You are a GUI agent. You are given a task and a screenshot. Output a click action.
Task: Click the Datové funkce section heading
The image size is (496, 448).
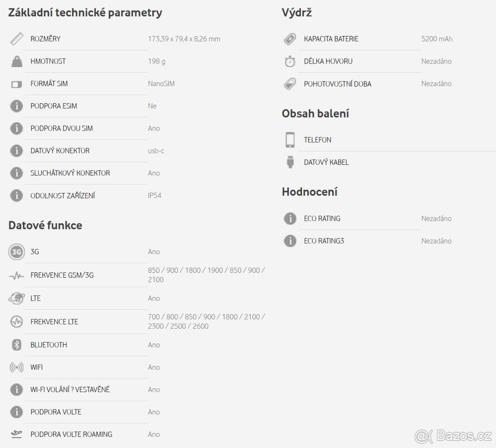click(x=45, y=225)
